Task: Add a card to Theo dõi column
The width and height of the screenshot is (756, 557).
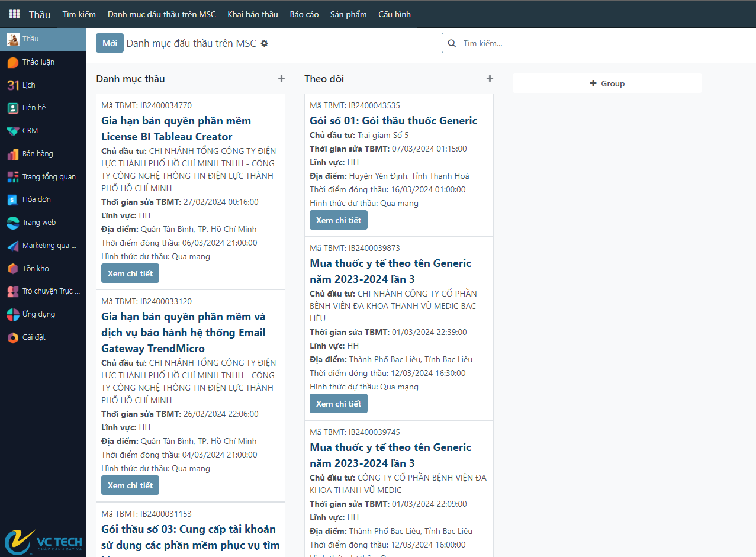Action: [x=490, y=79]
